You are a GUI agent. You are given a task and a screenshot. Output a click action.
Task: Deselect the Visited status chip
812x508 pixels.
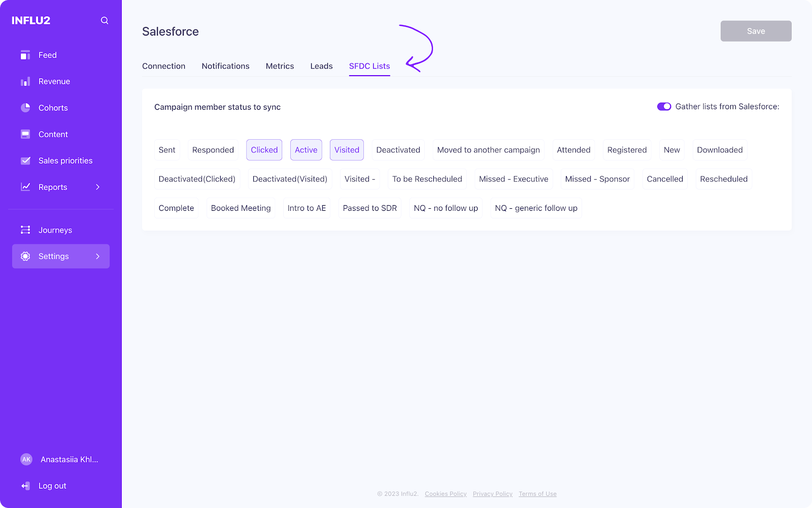[347, 150]
